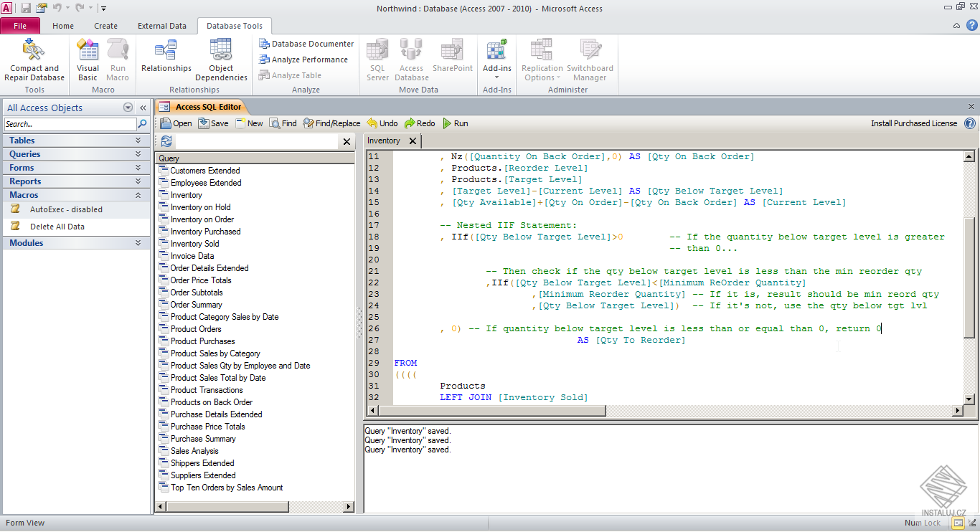Redo the last editor change
The width and height of the screenshot is (980, 532).
[420, 123]
